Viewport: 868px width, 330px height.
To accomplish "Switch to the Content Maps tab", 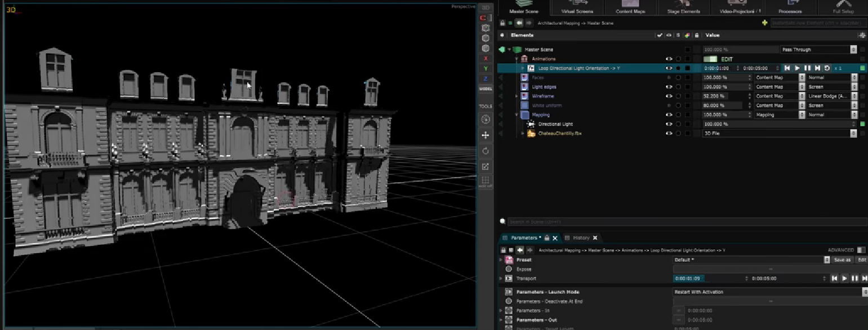I will pos(630,8).
